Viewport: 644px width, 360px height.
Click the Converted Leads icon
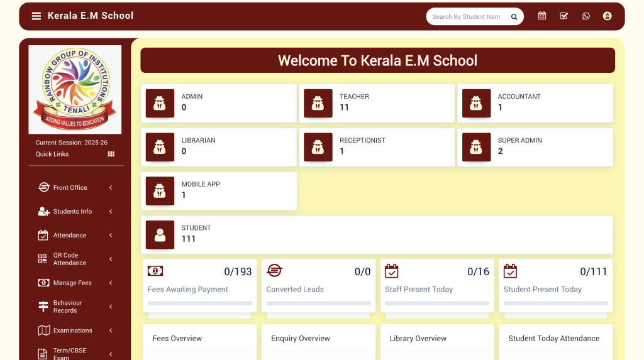tap(274, 271)
